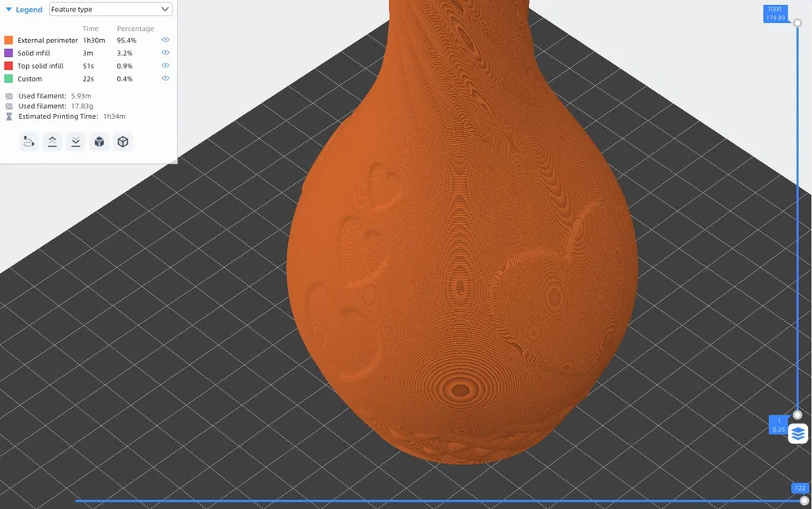Click the Percentage column header
The image size is (812, 509).
pos(135,29)
